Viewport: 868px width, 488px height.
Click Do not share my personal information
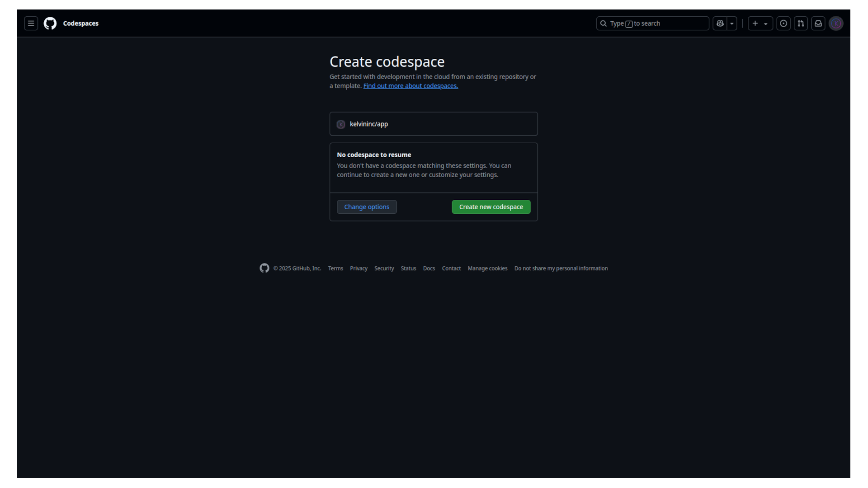click(561, 268)
